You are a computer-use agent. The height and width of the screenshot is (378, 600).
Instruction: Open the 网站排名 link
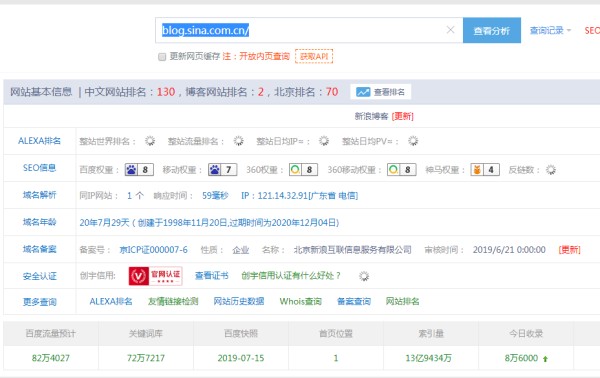pyautogui.click(x=403, y=301)
